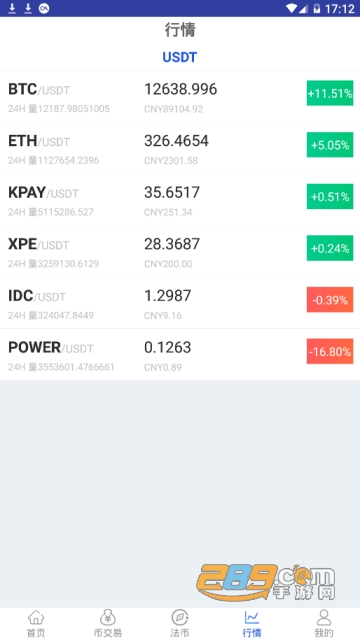
Task: Select the USDT market tab
Action: [180, 57]
